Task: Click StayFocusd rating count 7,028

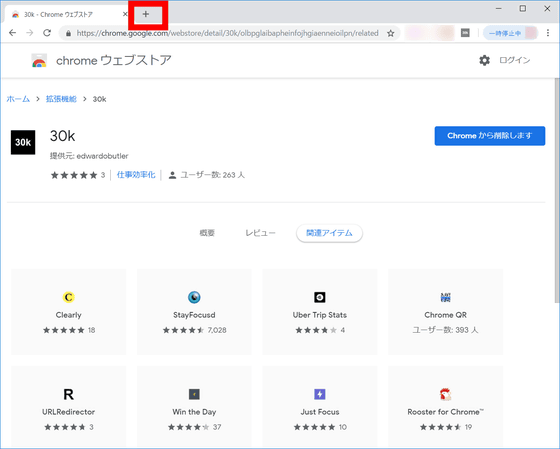Action: (x=217, y=330)
